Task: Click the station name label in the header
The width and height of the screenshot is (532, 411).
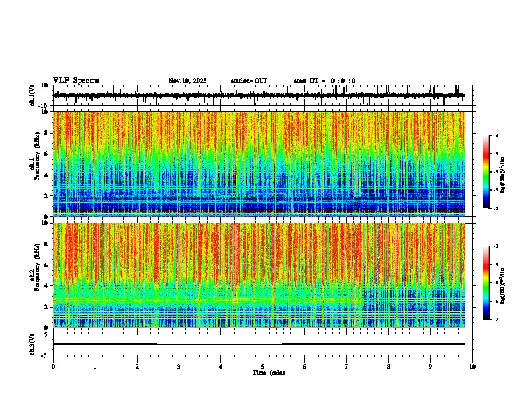Action: [249, 81]
